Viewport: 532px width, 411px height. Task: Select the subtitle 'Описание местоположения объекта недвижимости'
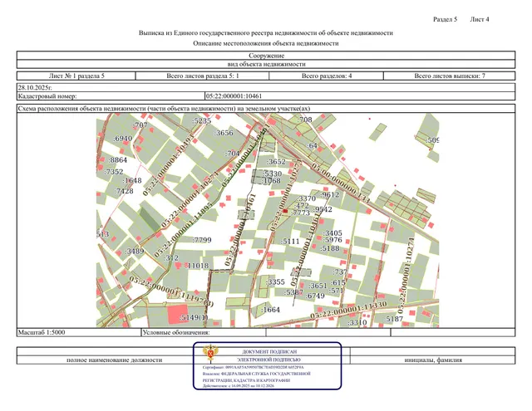pos(266,43)
